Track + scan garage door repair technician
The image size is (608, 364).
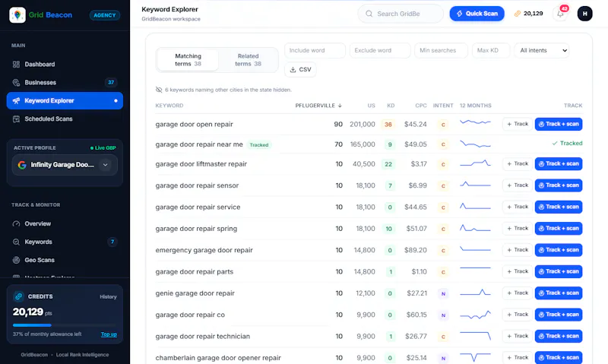(559, 336)
